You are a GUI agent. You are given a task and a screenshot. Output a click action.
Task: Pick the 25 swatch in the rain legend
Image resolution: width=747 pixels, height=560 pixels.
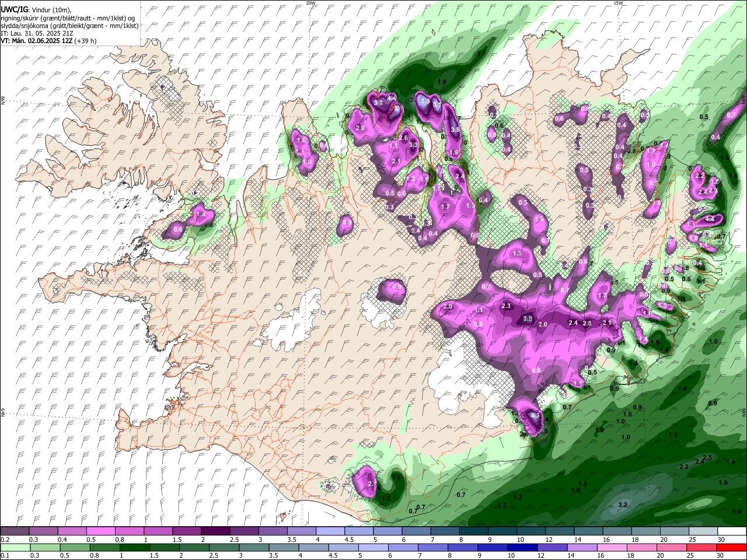tap(702, 548)
